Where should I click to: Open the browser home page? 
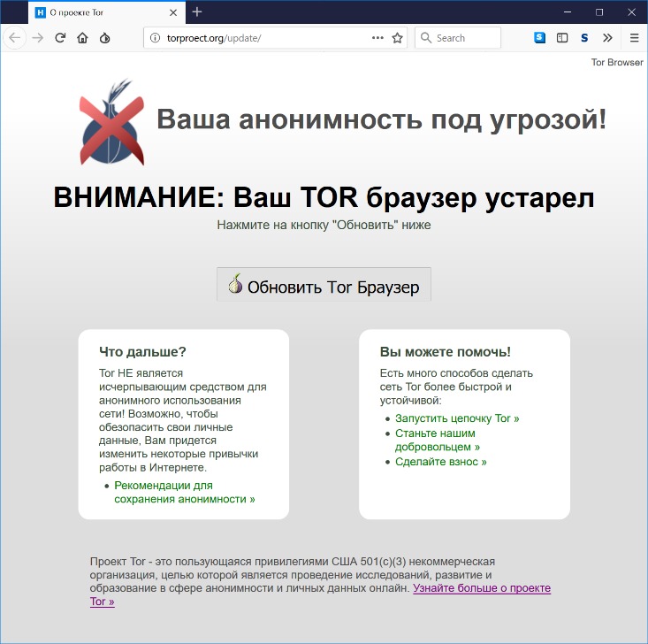click(x=82, y=38)
